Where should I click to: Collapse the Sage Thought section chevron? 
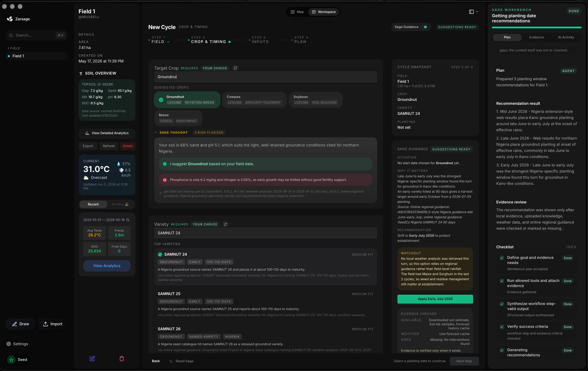[156, 132]
